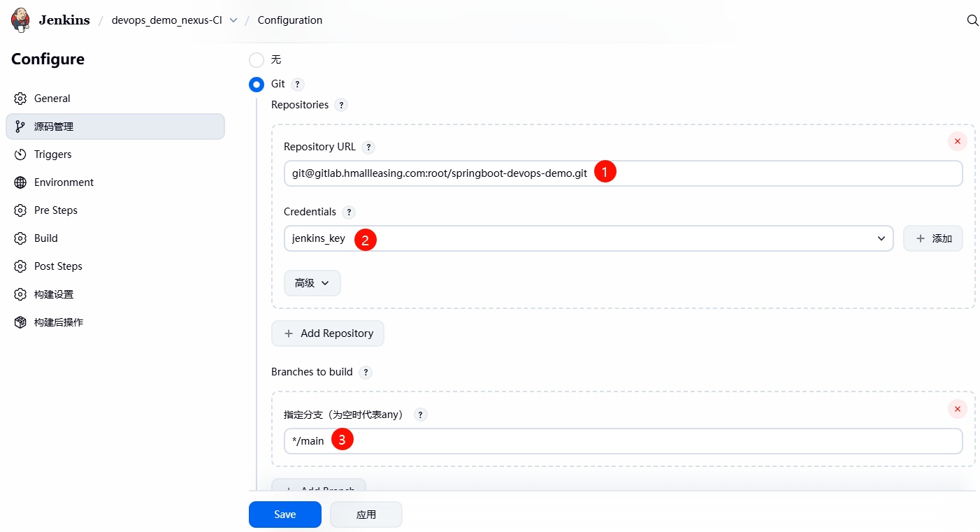The height and width of the screenshot is (532, 980).
Task: Select the 无 (None) radio button
Action: [x=257, y=60]
